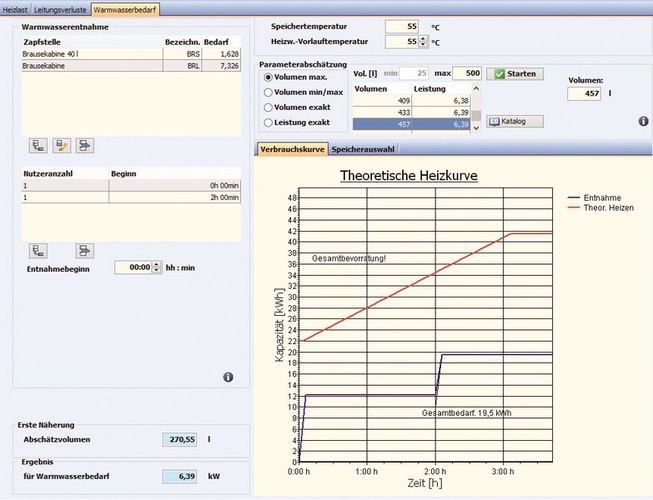The height and width of the screenshot is (500, 653).
Task: Click the add user entry icon below Nutzeranzahl table
Action: [39, 249]
